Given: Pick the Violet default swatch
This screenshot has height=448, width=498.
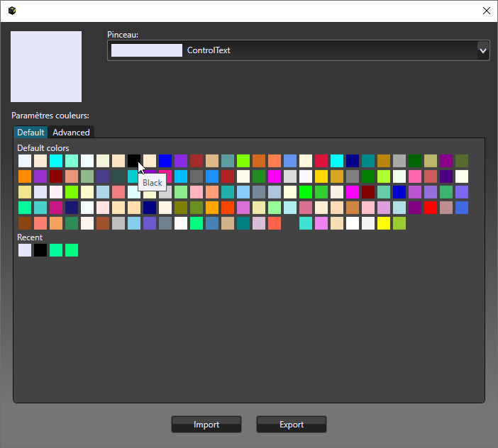Looking at the screenshot, I should (321, 223).
